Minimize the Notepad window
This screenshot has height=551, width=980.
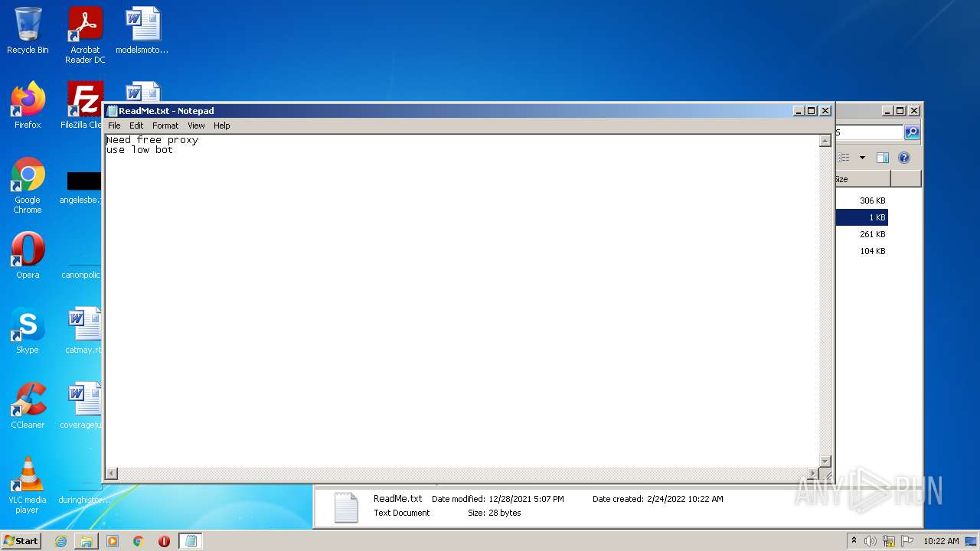coord(799,111)
